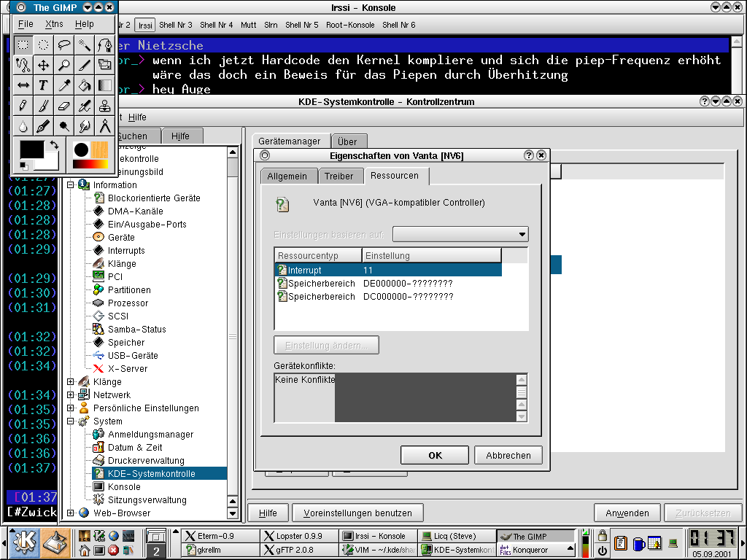Open the GIMP Help menu
The height and width of the screenshot is (560, 747).
85,24
